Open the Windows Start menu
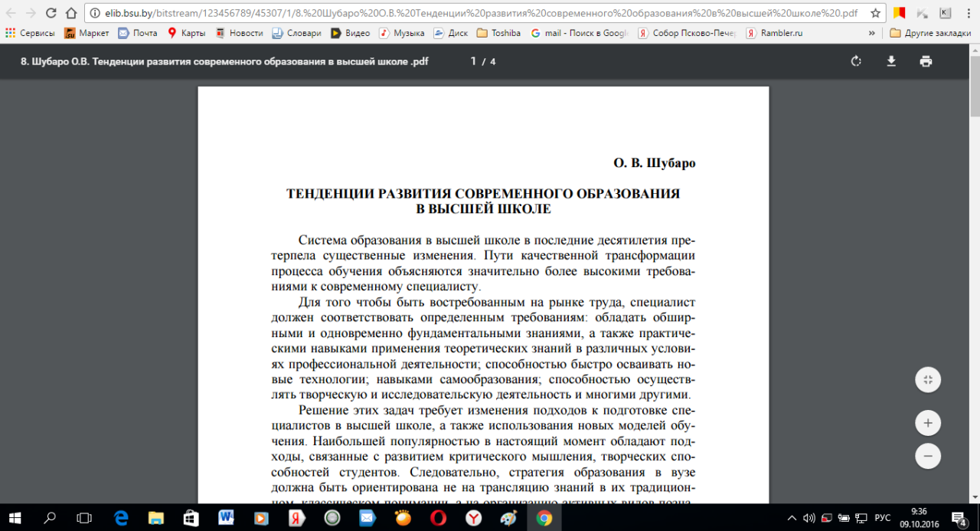 click(15, 518)
